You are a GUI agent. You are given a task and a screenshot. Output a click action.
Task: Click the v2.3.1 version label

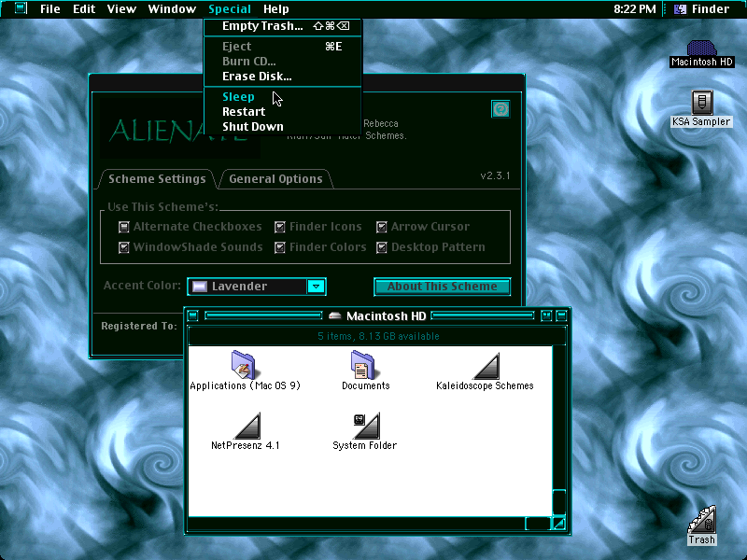tap(495, 175)
